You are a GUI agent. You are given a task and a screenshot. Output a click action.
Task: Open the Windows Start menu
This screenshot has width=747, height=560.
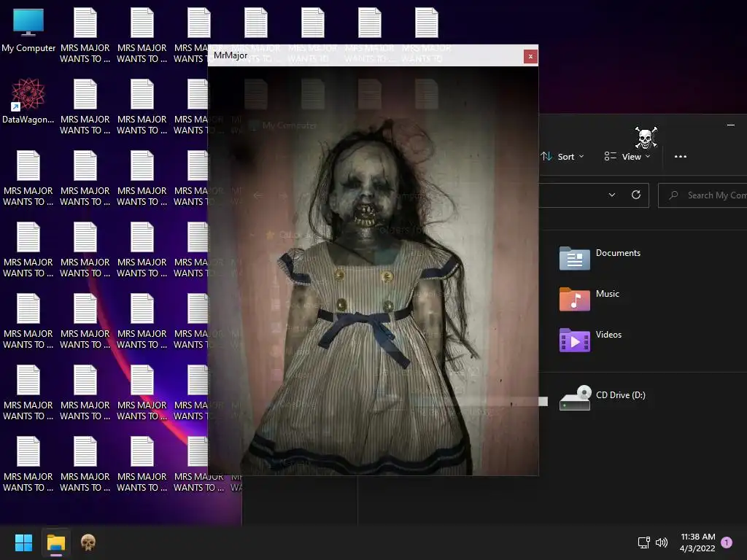(x=23, y=542)
